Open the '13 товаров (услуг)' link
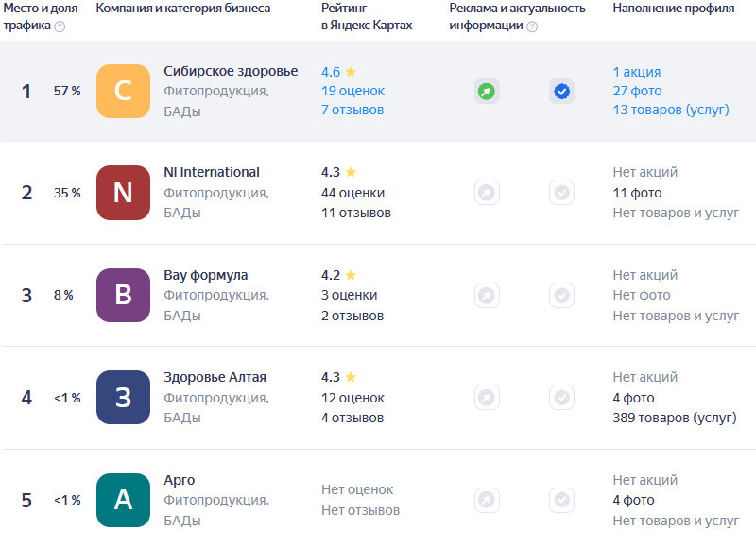 click(x=671, y=110)
